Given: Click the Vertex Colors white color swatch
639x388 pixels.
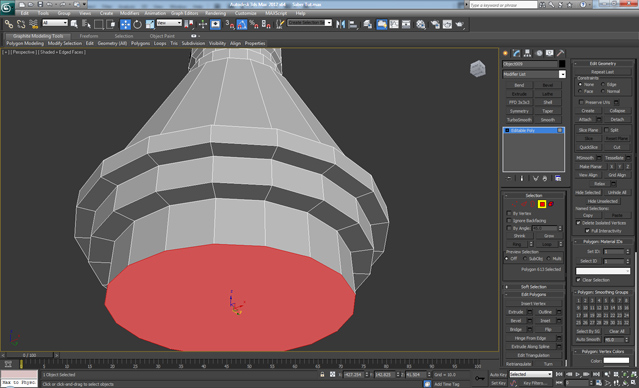Looking at the screenshot, I should (x=616, y=361).
